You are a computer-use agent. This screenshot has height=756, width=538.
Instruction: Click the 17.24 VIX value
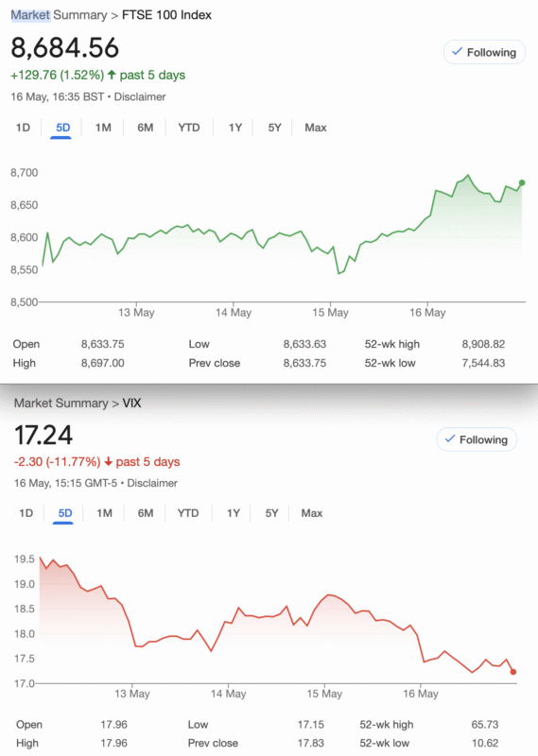click(43, 435)
